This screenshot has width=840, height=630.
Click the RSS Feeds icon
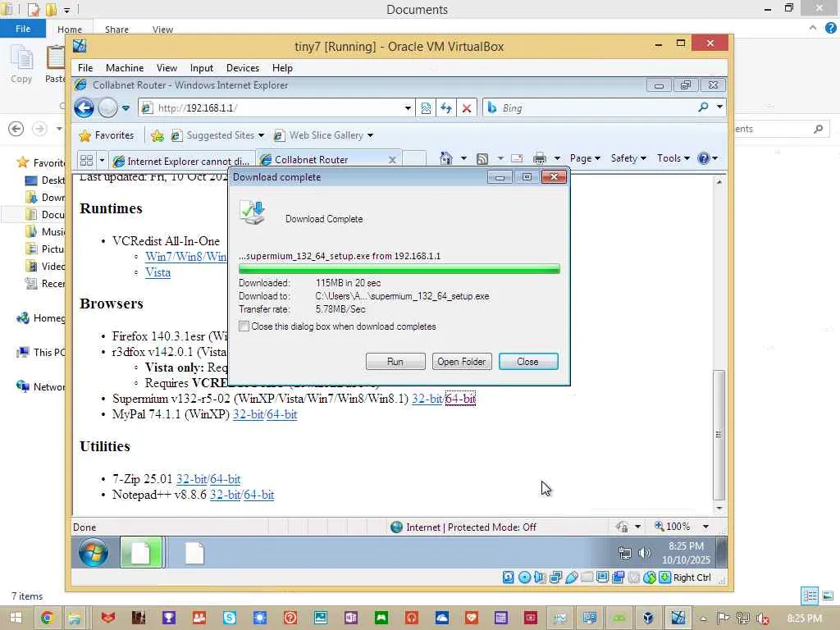click(482, 158)
